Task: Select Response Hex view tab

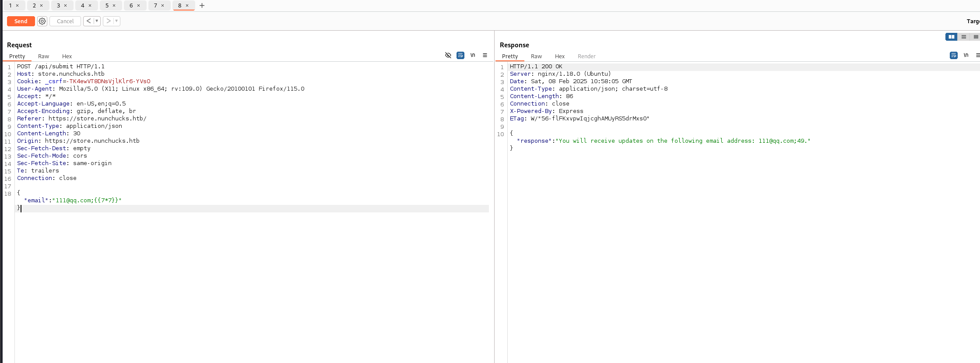Action: (560, 56)
